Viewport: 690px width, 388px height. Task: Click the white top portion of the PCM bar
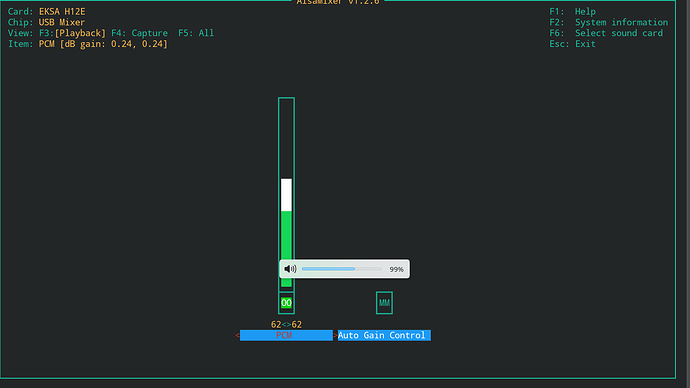(286, 195)
